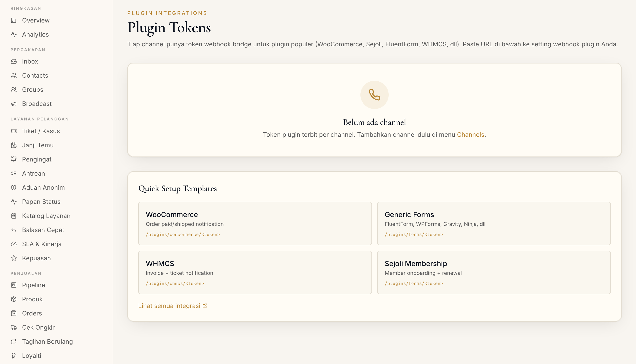Follow the Channels link in empty state
This screenshot has width=636, height=364.
pos(470,135)
